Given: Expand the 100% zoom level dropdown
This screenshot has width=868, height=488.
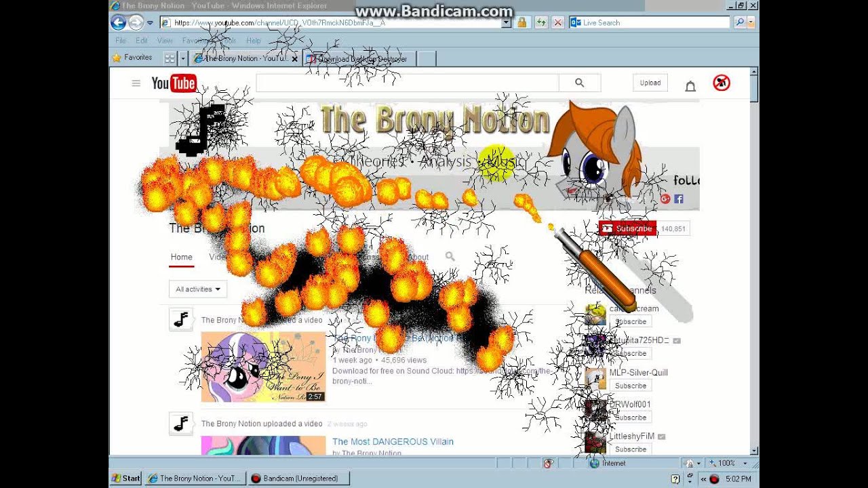Looking at the screenshot, I should 745,464.
